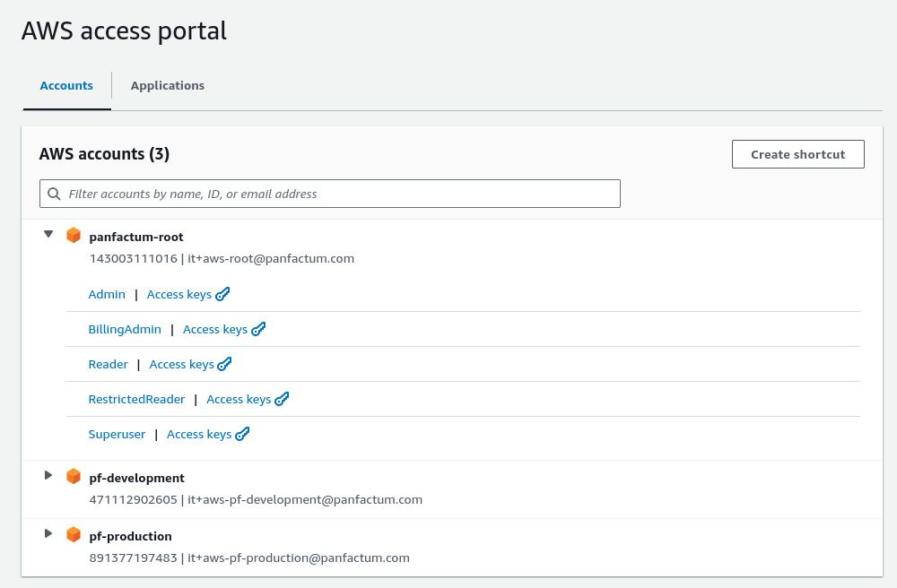
Task: Click the key icon beside BillingAdmin's Access keys
Action: 258,328
